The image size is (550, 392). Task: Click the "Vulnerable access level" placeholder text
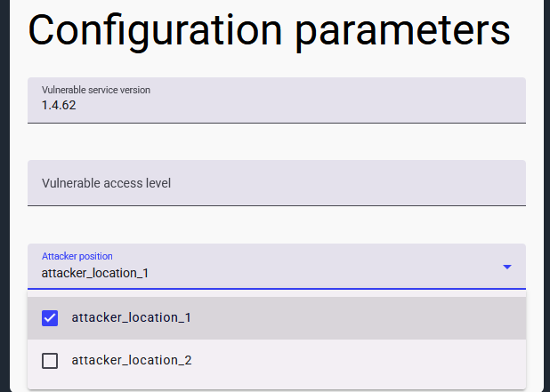[x=106, y=183]
